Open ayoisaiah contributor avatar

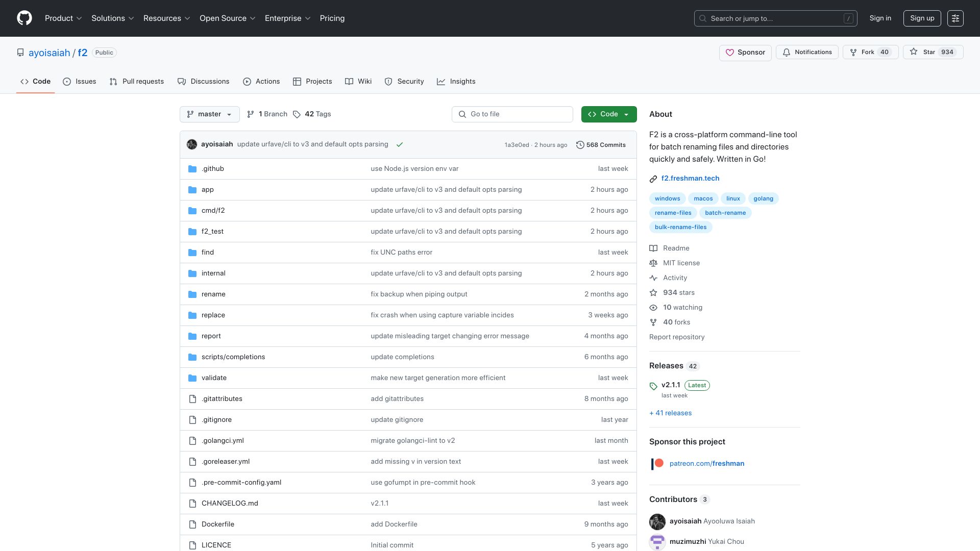pyautogui.click(x=657, y=522)
